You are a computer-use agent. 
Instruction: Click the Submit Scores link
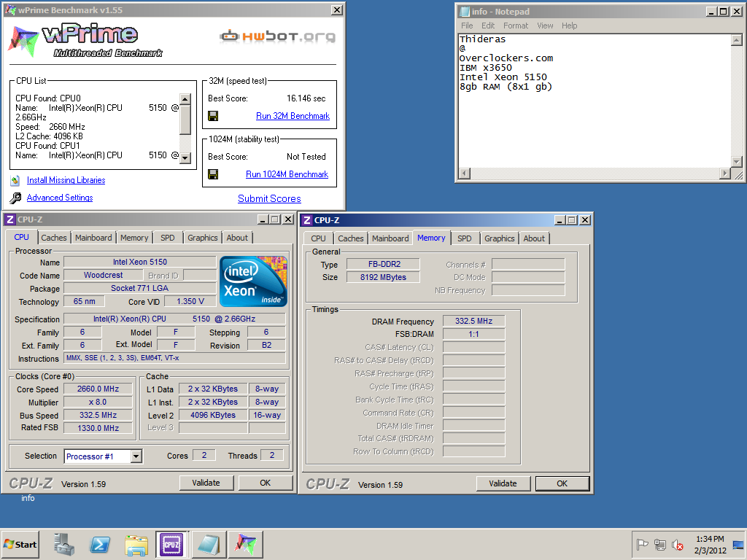click(269, 198)
